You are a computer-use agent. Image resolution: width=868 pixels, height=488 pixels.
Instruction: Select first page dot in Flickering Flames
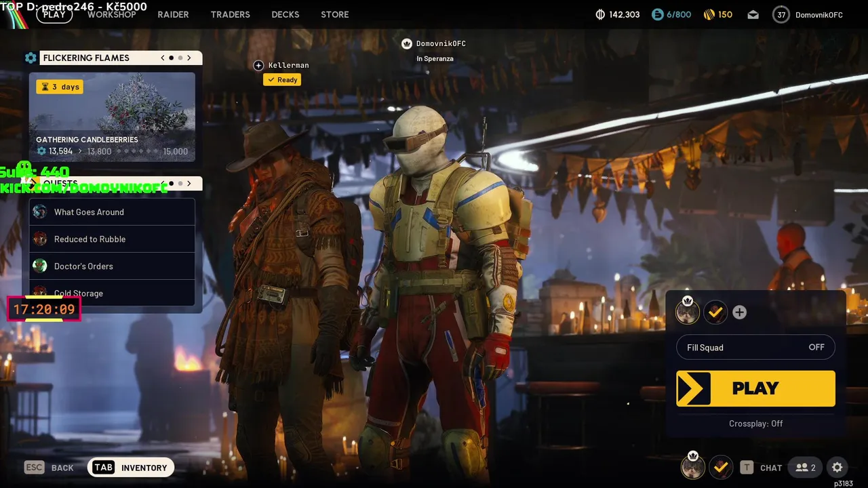[172, 58]
